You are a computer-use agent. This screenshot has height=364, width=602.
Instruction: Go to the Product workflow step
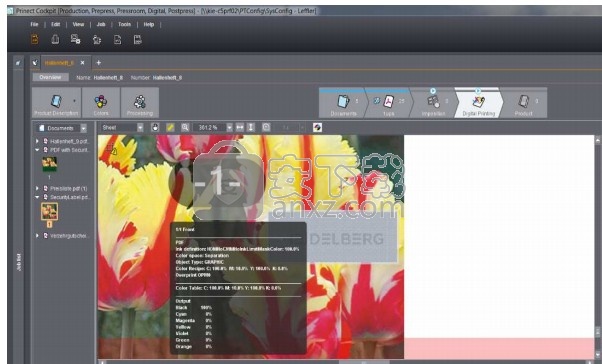click(524, 104)
